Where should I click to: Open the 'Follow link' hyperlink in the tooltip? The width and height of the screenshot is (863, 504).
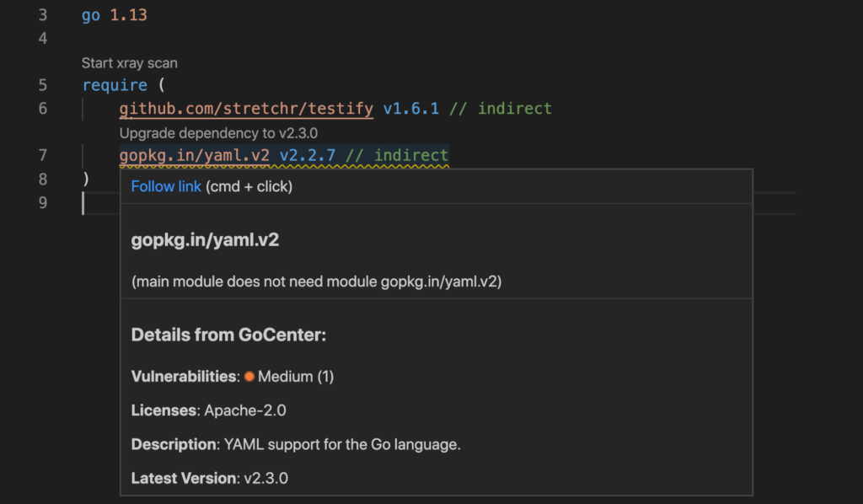pyautogui.click(x=166, y=186)
